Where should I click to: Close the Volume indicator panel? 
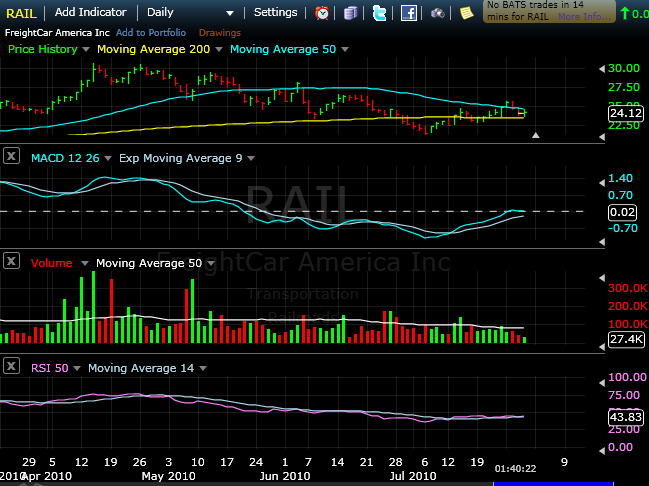pyautogui.click(x=11, y=262)
